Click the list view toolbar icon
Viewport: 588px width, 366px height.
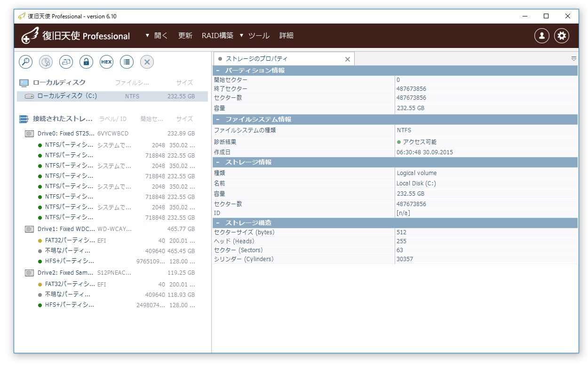127,62
